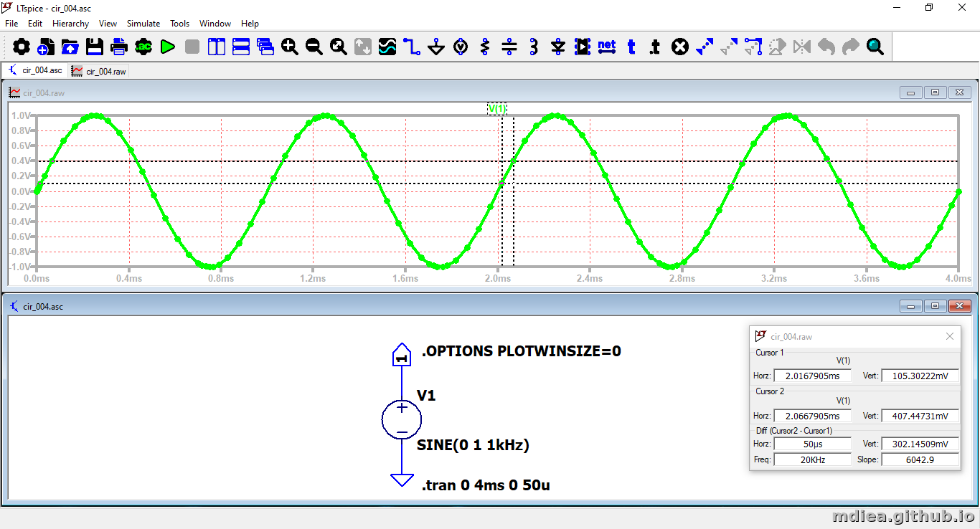
Task: Place a capacitor component
Action: pos(509,47)
